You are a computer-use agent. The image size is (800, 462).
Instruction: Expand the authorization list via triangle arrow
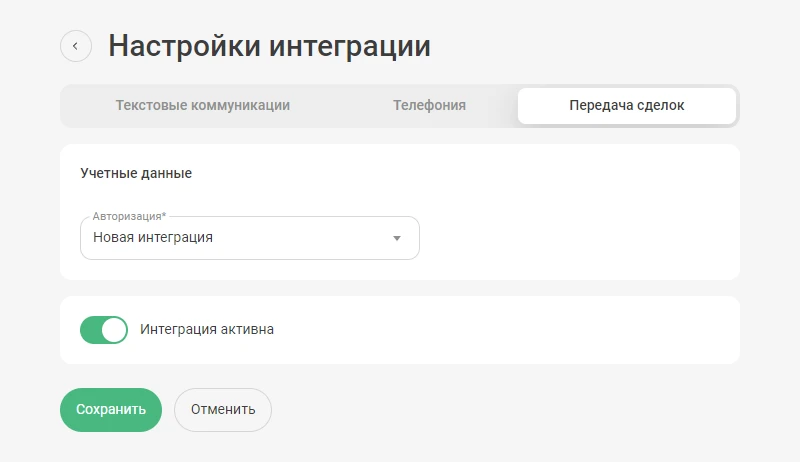coord(396,238)
